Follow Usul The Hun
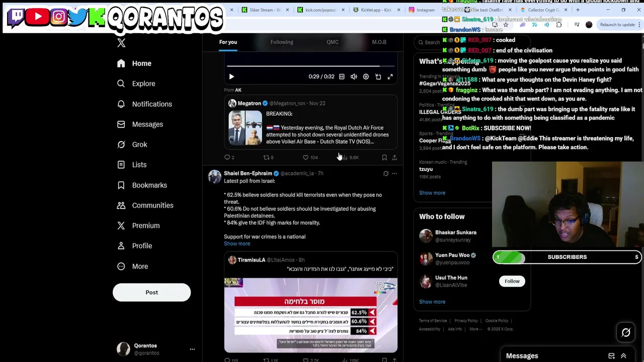The width and height of the screenshot is (644, 362). pyautogui.click(x=512, y=281)
